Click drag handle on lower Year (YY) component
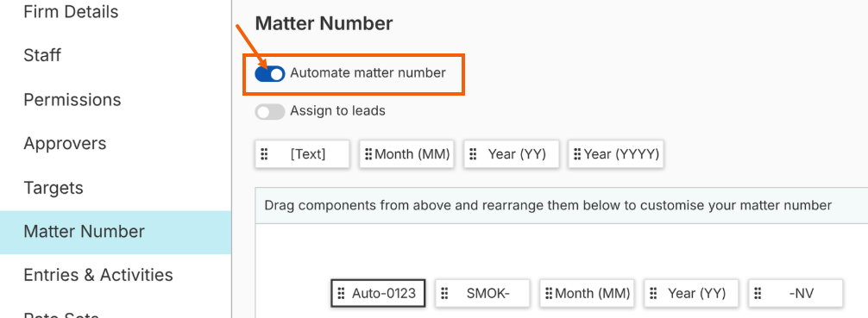This screenshot has height=318, width=868. coord(653,293)
